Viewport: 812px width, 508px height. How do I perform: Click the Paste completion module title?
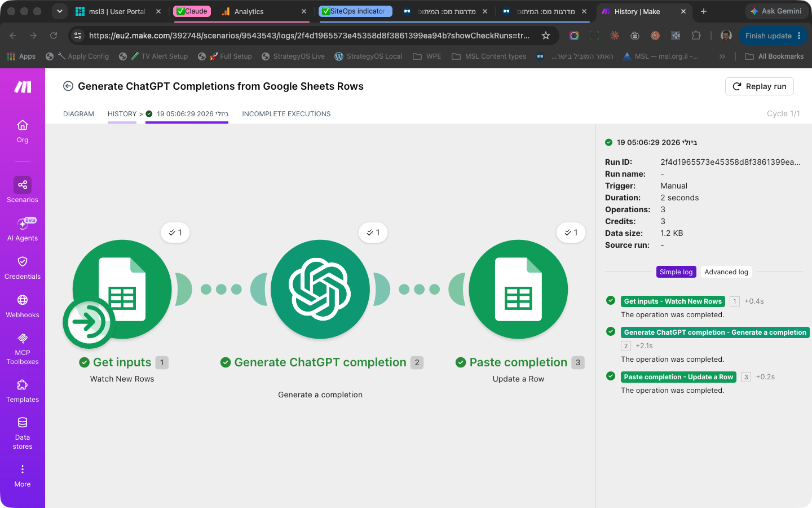coord(518,362)
